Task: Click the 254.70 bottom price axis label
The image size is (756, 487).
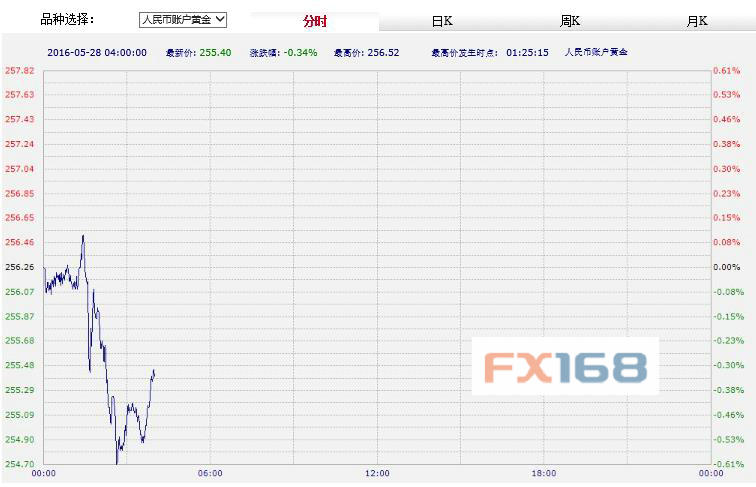Action: [x=19, y=464]
